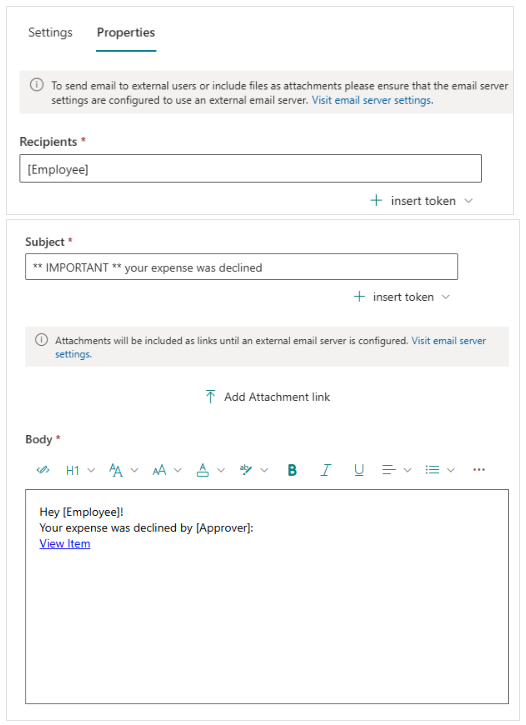
Task: Toggle Underline formatting in Body toolbar
Action: point(359,470)
